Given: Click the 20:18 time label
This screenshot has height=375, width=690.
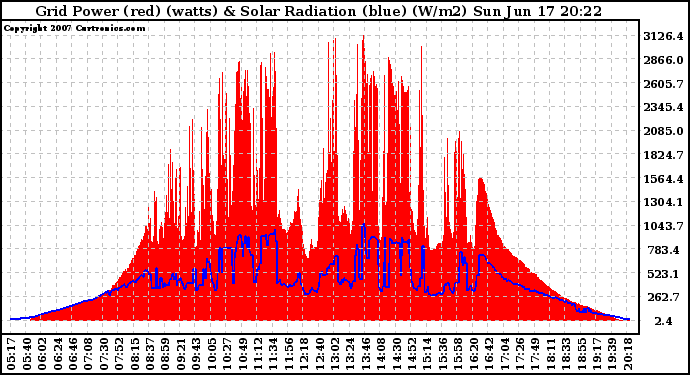Looking at the screenshot, I should point(627,354).
